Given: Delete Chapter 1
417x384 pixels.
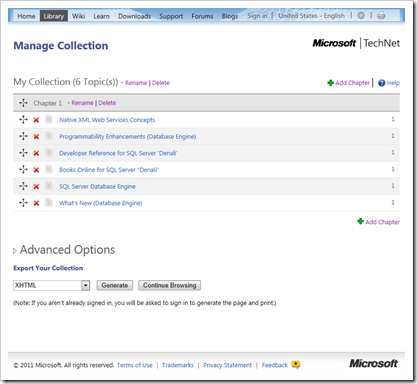Looking at the screenshot, I should tap(107, 103).
